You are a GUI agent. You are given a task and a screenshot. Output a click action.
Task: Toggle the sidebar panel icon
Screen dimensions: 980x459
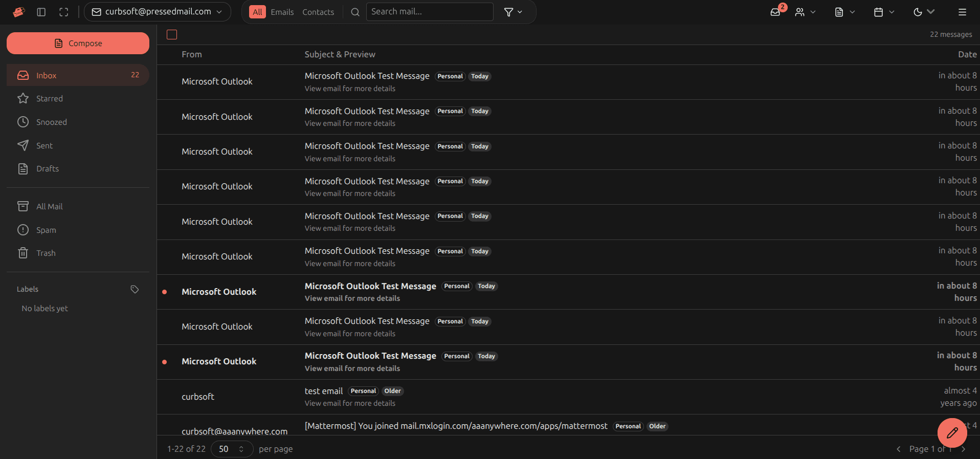point(41,12)
